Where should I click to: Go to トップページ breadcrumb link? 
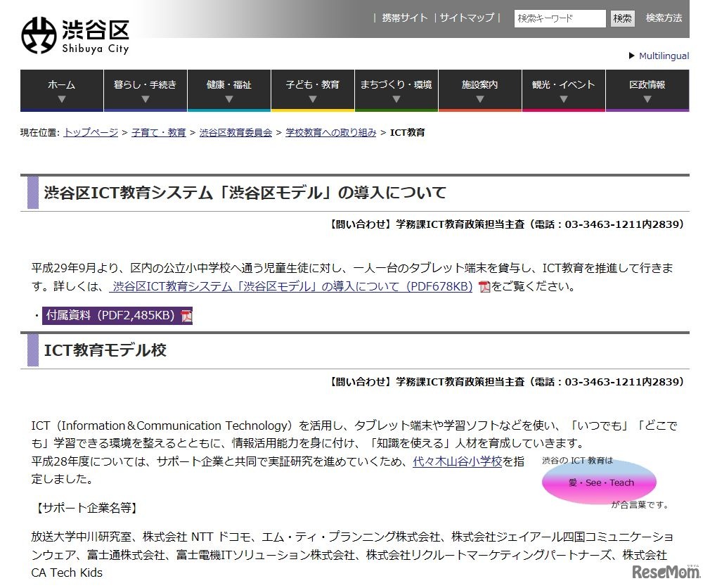pyautogui.click(x=91, y=132)
